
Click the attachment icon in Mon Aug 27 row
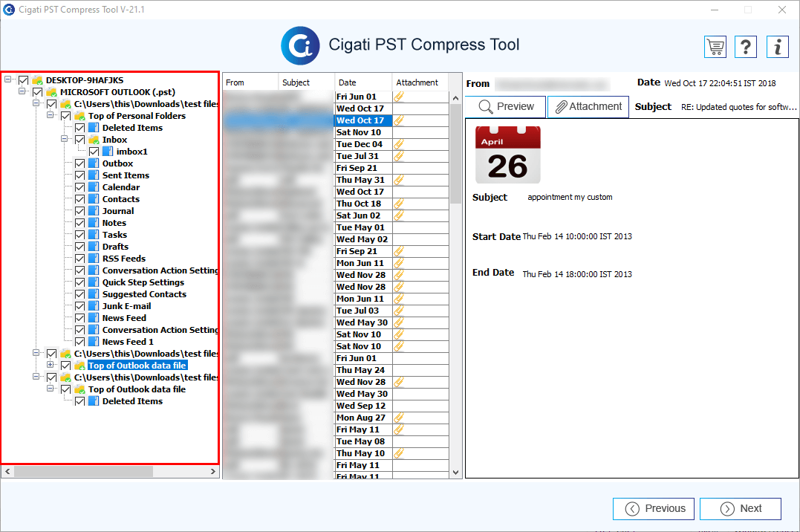pyautogui.click(x=398, y=418)
